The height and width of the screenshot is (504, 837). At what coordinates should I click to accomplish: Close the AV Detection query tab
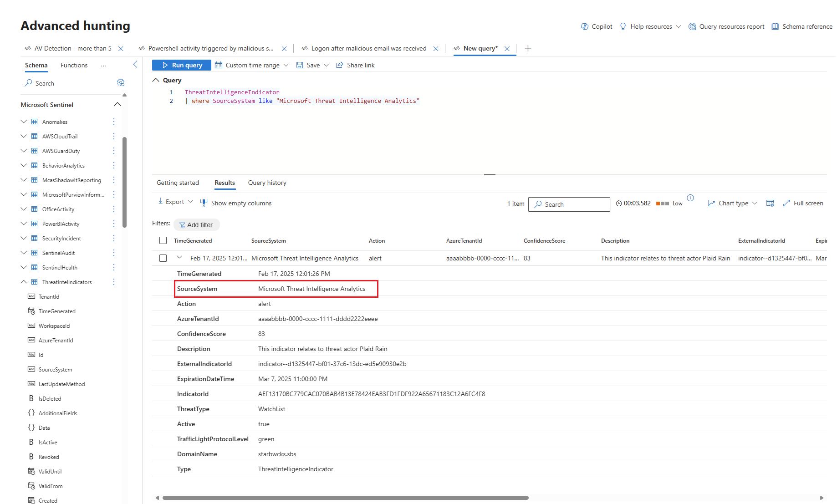(x=121, y=49)
